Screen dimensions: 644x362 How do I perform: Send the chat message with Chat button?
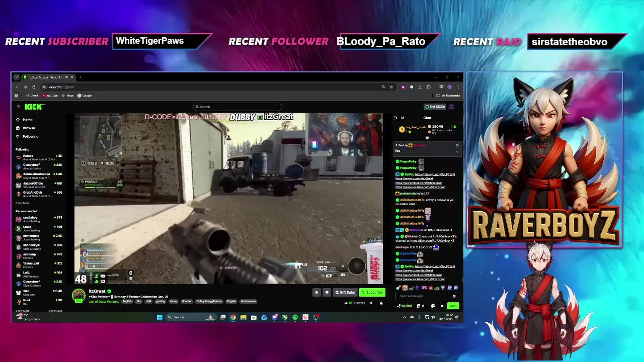453,306
